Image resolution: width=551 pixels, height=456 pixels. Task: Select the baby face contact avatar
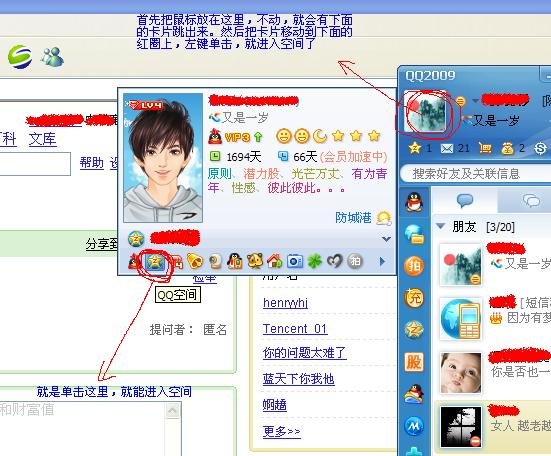[460, 373]
